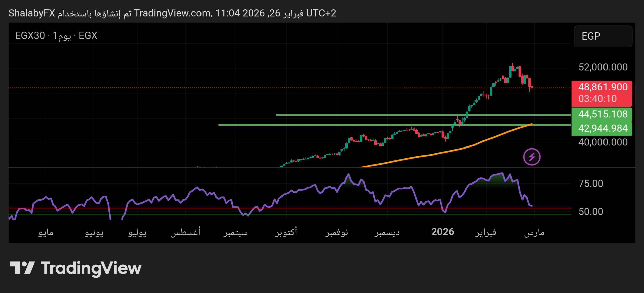This screenshot has height=293, width=644.
Task: Click the ShalabyFX author name
Action: tap(32, 13)
